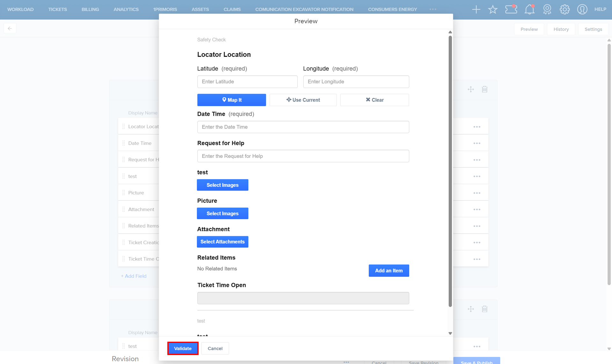Click the award ribbon icon
Image resolution: width=612 pixels, height=364 pixels.
coord(547,10)
